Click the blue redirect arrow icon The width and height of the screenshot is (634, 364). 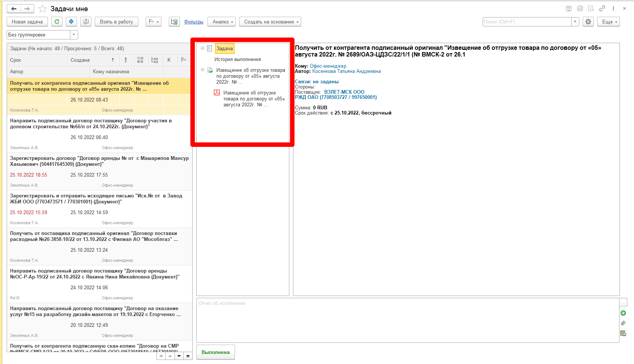coord(71,22)
